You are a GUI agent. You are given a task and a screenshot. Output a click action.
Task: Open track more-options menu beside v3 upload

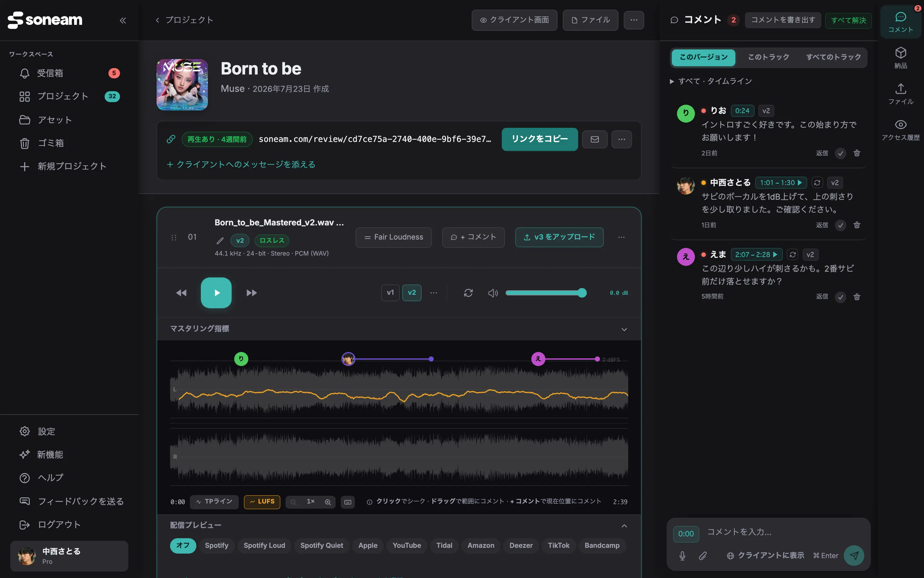point(621,237)
